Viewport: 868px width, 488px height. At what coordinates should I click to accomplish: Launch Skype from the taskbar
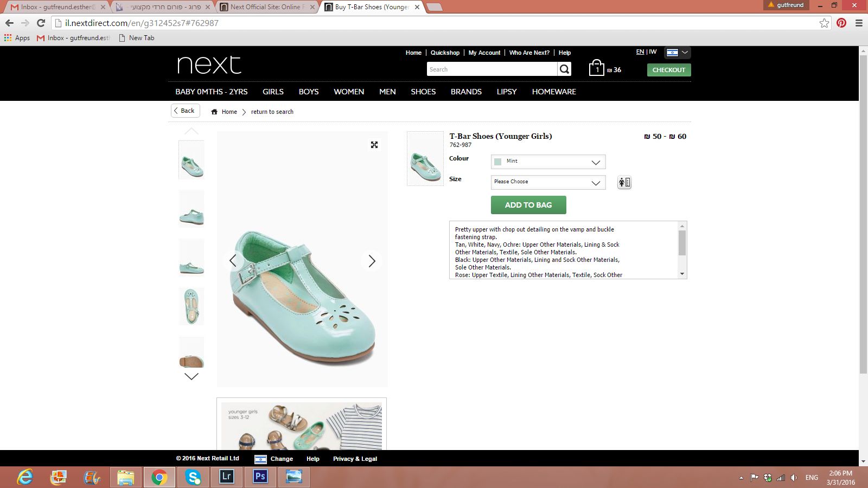pos(193,477)
